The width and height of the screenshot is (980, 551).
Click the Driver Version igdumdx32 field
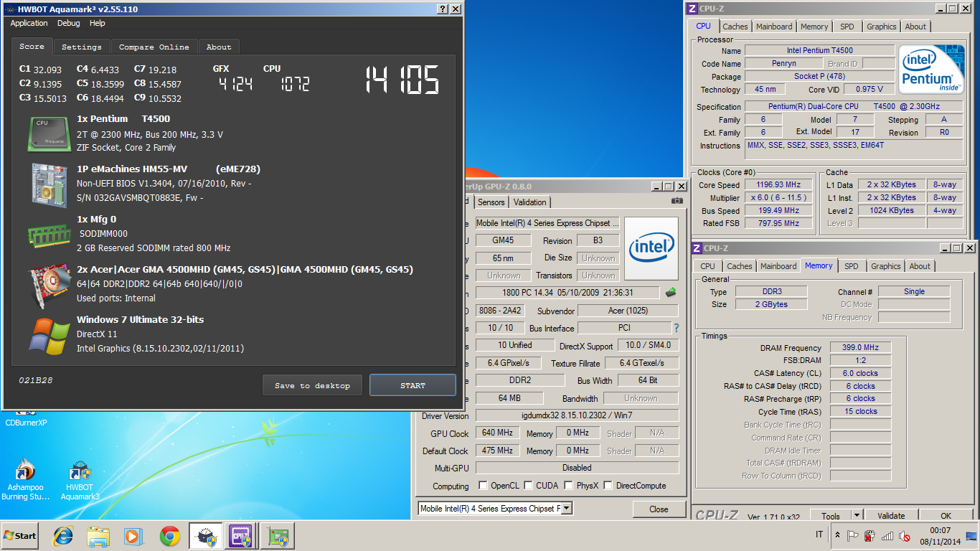pyautogui.click(x=577, y=415)
